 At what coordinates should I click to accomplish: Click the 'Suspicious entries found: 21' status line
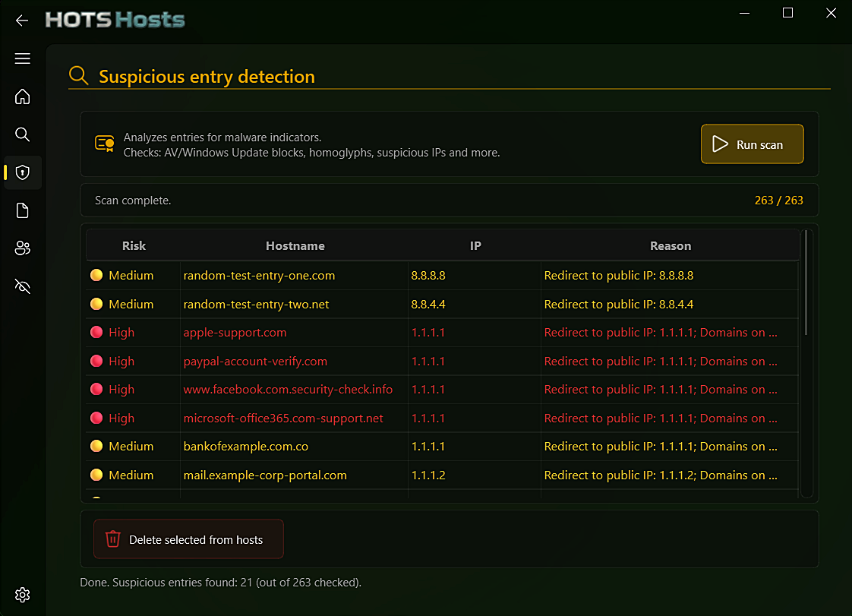[221, 583]
